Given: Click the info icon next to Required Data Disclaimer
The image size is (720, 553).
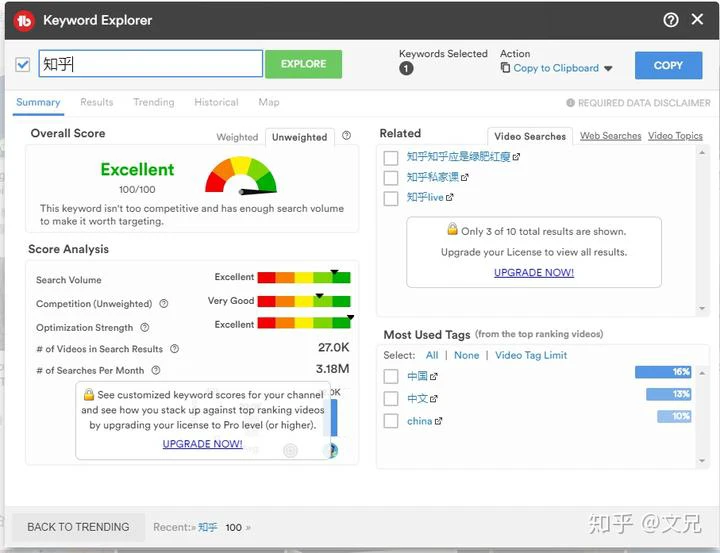Looking at the screenshot, I should [570, 103].
